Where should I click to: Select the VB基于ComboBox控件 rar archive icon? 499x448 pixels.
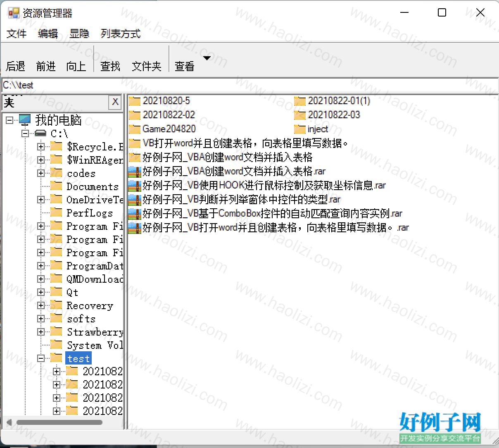[x=135, y=213]
